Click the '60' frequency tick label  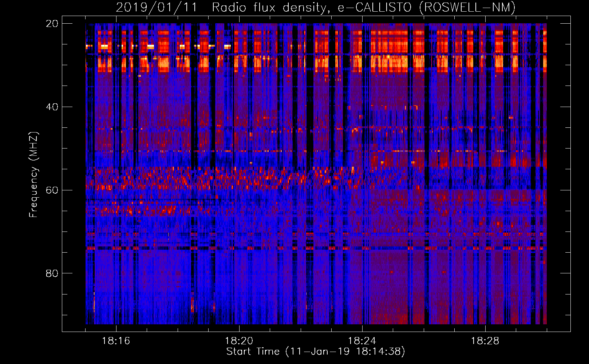(52, 190)
